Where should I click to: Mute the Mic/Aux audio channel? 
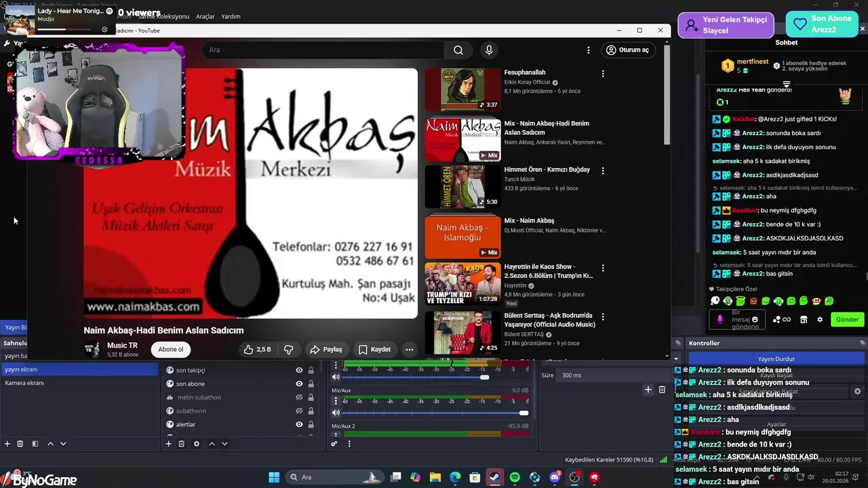pos(336,413)
